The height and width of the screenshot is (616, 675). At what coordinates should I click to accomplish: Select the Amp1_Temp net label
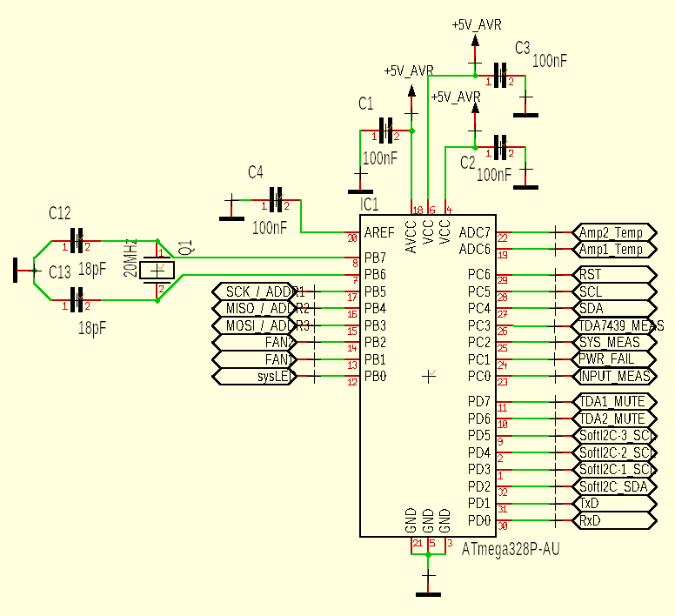pos(614,249)
